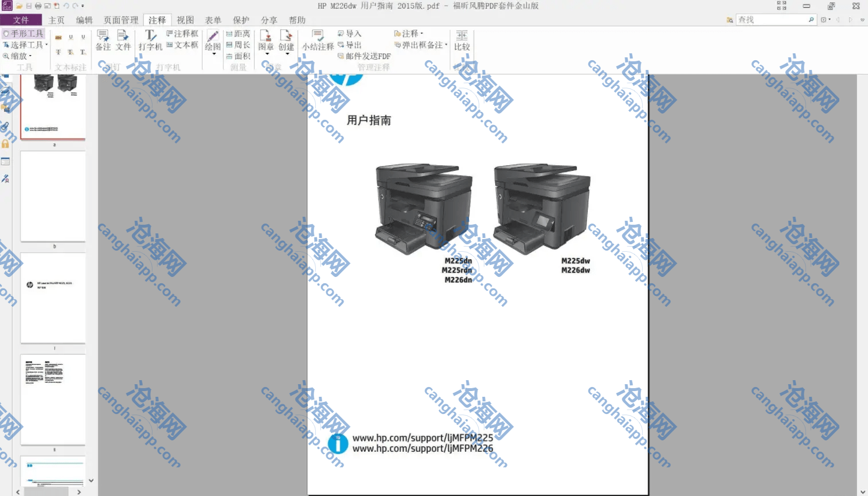
Task: Click the 比较 compare documents icon
Action: click(x=462, y=40)
